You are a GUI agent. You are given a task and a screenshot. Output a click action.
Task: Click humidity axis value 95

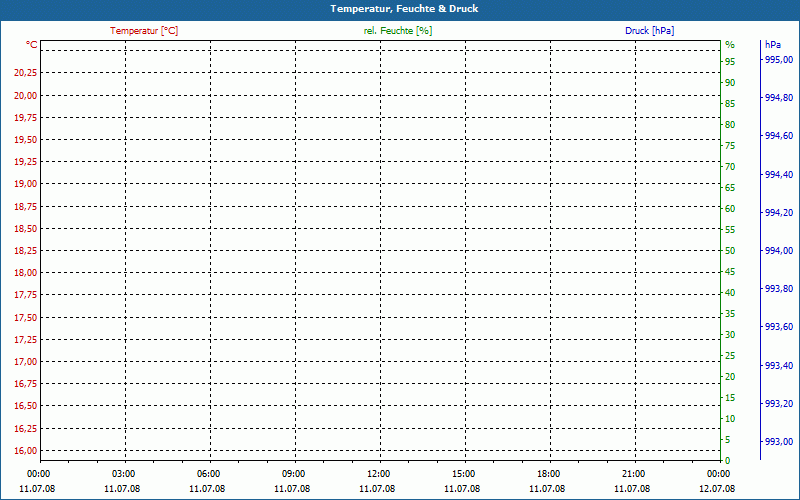[x=730, y=62]
